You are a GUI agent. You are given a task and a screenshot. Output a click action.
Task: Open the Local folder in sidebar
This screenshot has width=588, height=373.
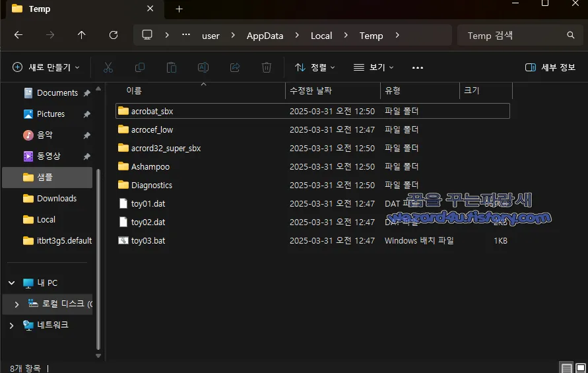coord(39,219)
